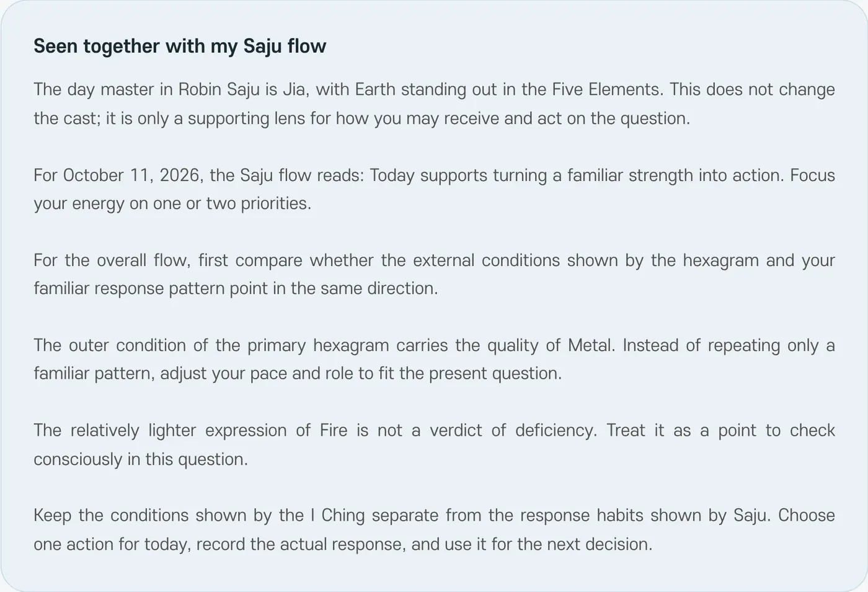Click the sentence 'Focus your energy on one or two priorities'
Image resolution: width=868 pixels, height=592 pixels.
pyautogui.click(x=434, y=189)
